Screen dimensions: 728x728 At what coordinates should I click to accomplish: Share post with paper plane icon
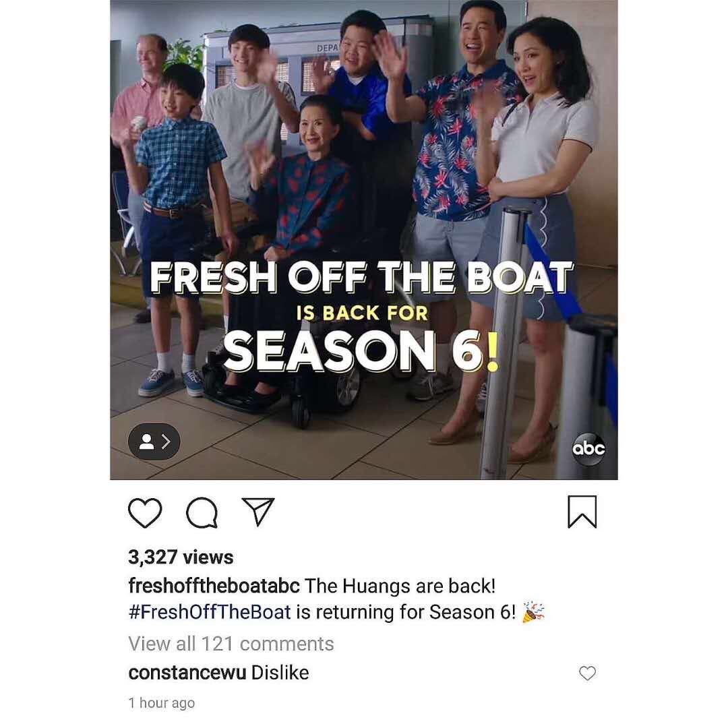click(258, 511)
